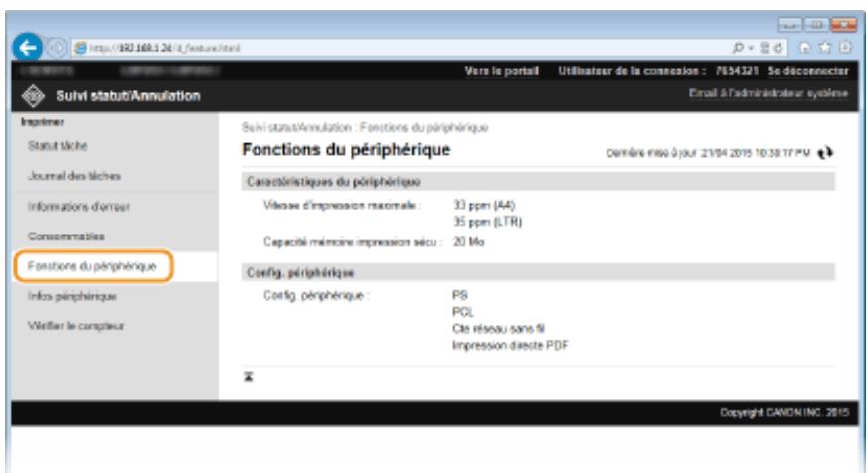Click the PS configuration entry
This screenshot has height=473, width=868.
point(460,295)
